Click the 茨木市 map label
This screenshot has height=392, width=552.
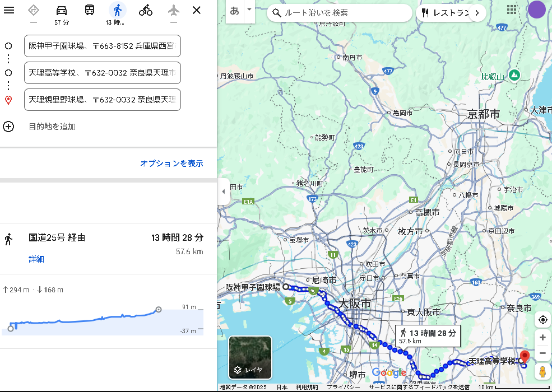click(x=373, y=231)
